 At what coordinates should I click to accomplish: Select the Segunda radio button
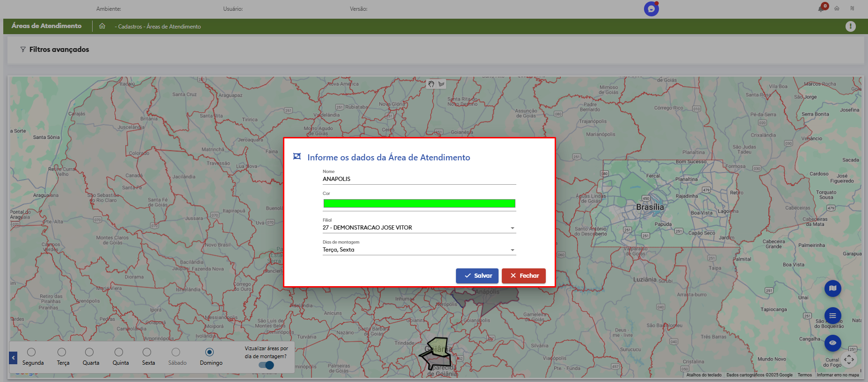tap(31, 352)
